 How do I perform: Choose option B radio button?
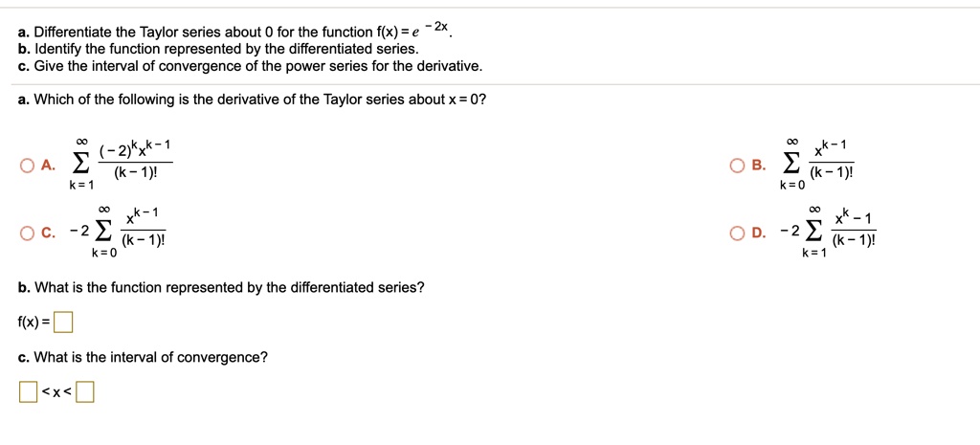pos(733,164)
